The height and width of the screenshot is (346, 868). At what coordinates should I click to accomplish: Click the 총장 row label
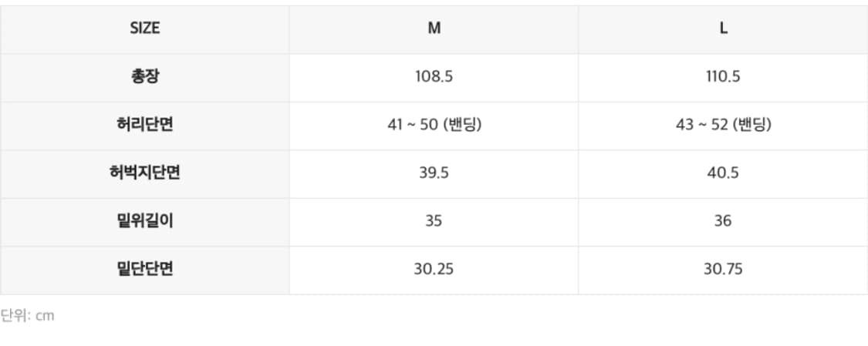pos(144,77)
